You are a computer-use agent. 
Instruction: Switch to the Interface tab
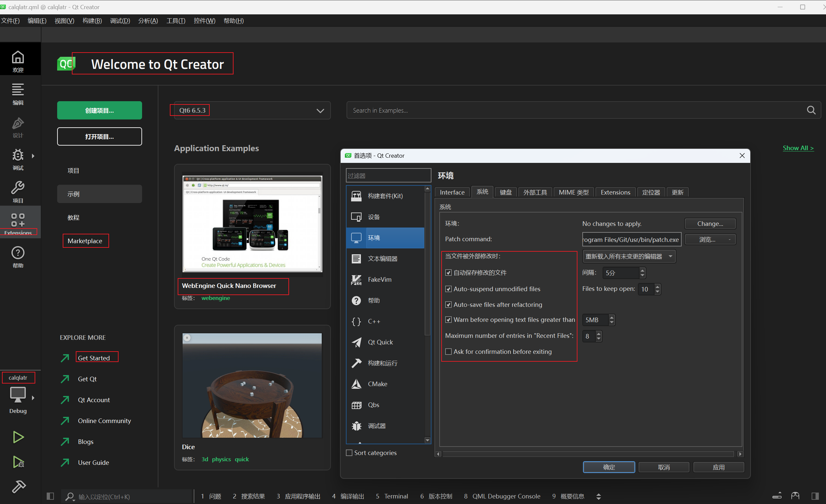click(x=452, y=192)
